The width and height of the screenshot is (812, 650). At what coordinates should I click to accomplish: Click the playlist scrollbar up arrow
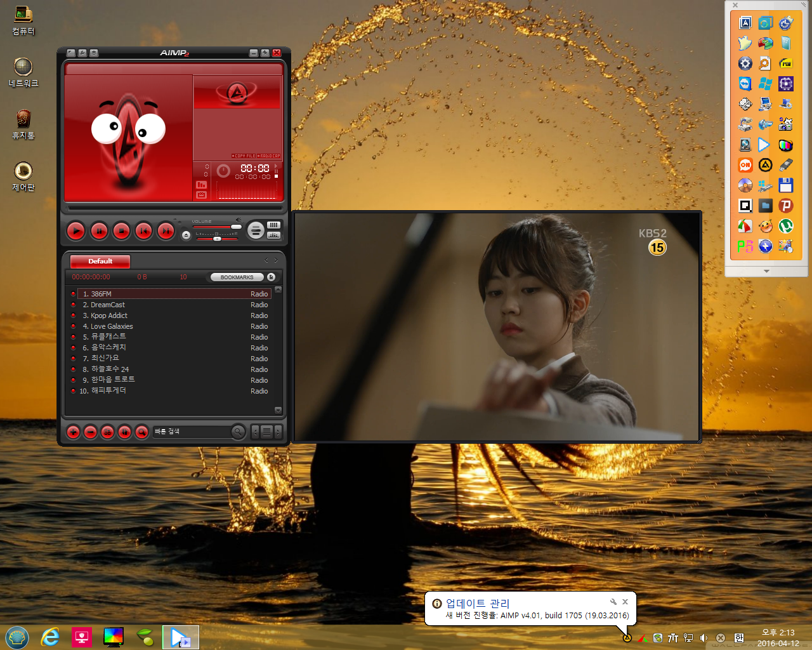click(278, 289)
